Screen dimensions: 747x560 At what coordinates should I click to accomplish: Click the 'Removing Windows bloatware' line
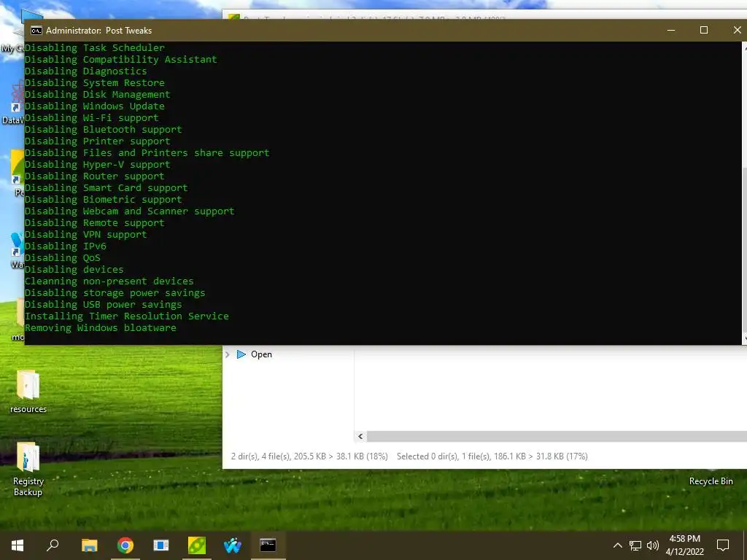(x=101, y=327)
